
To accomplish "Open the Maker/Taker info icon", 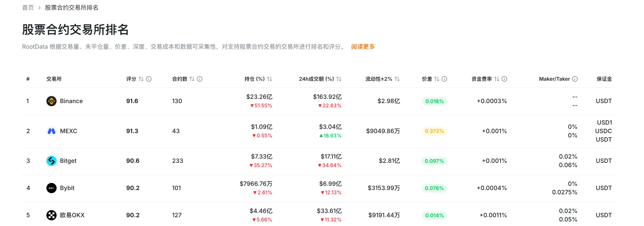I will pyautogui.click(x=575, y=79).
